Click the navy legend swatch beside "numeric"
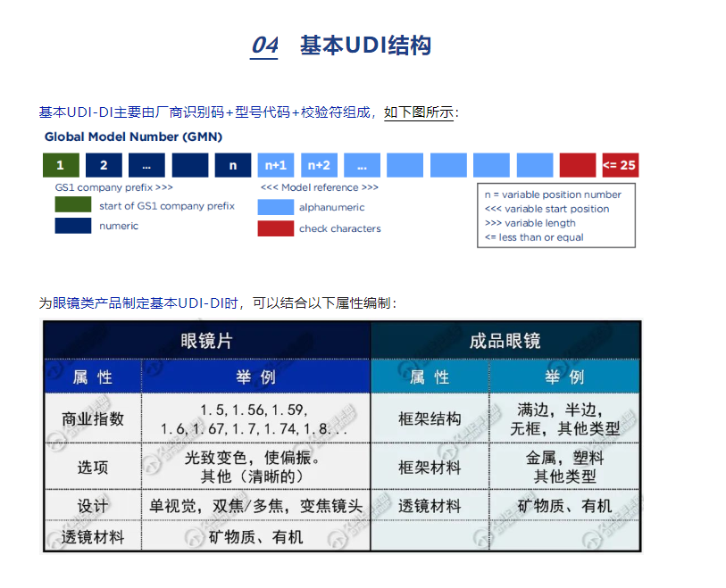Viewport: 726px width, 588px height. pos(72,226)
